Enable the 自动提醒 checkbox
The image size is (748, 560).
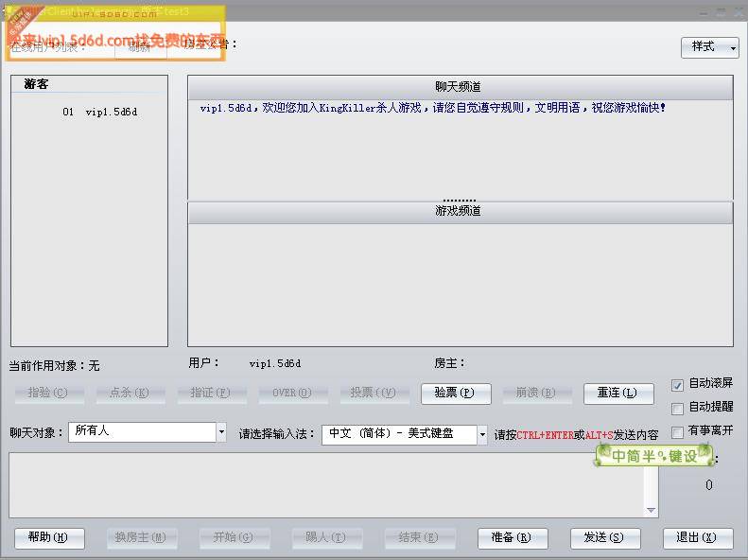(x=677, y=409)
